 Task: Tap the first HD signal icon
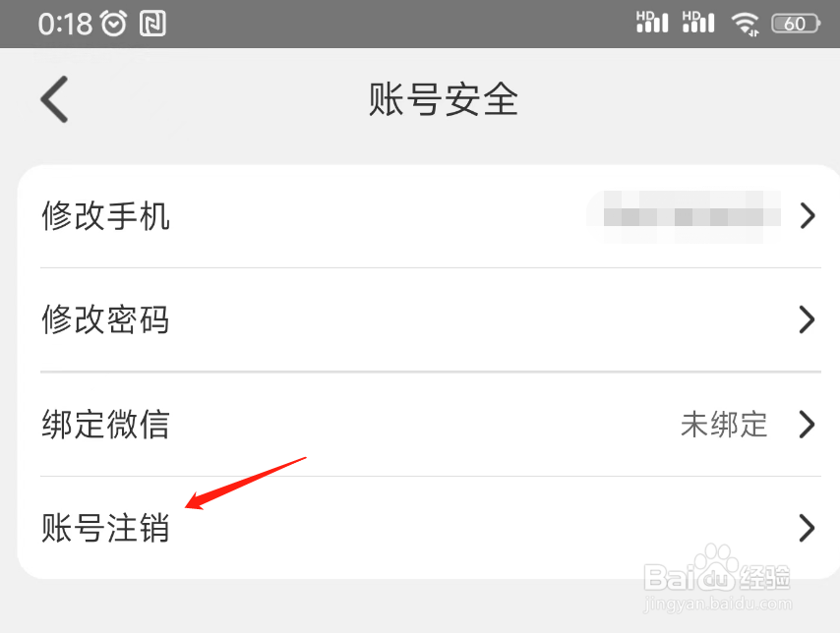pos(652,22)
